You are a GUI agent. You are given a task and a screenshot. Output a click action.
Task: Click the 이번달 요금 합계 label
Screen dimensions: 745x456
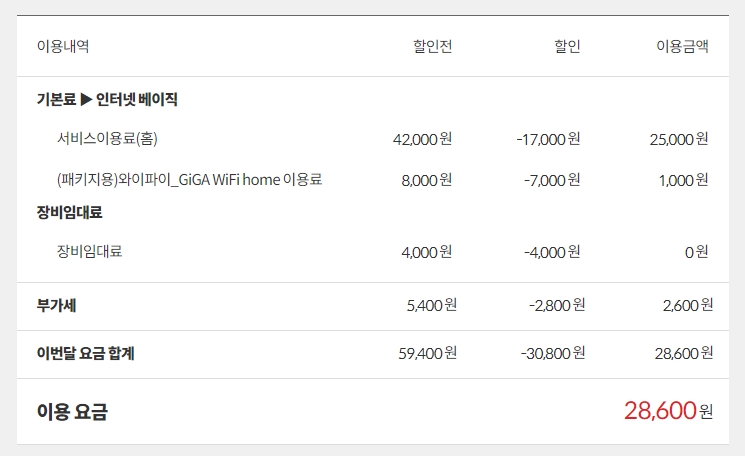[x=85, y=352]
